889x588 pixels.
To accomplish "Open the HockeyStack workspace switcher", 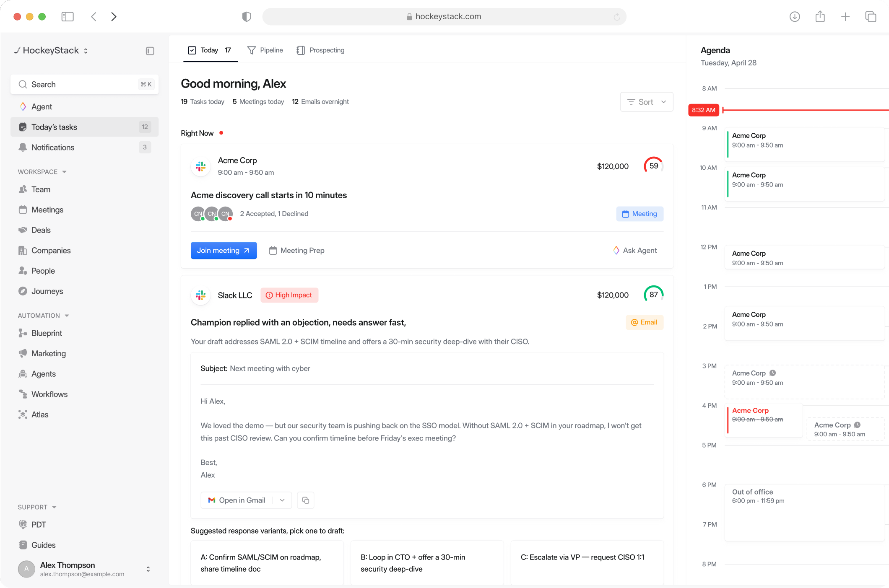I will coord(51,51).
